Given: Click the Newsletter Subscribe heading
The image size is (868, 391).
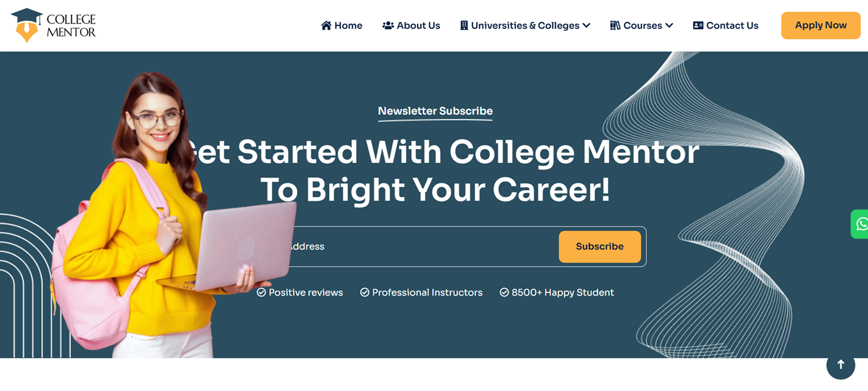Looking at the screenshot, I should click(435, 111).
